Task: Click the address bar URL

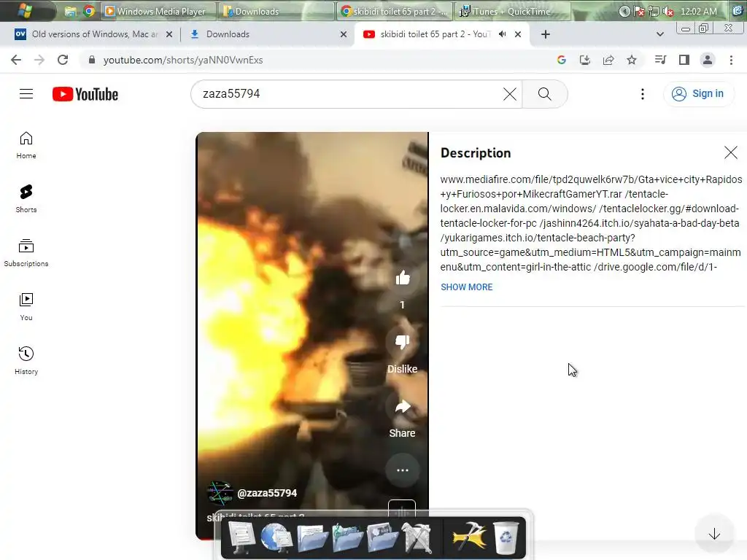Action: click(183, 60)
